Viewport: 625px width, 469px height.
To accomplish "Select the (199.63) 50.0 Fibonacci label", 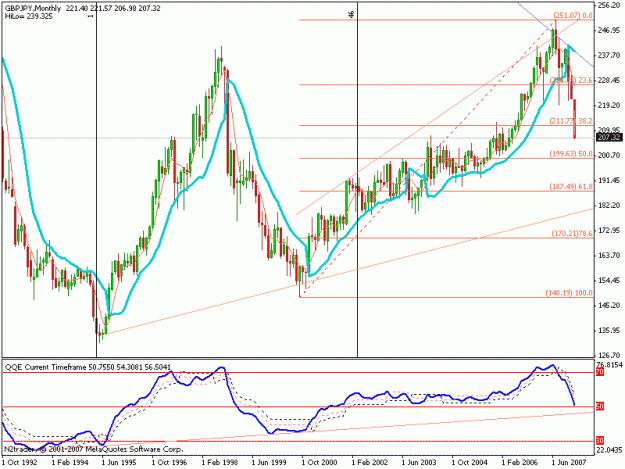I will [x=571, y=154].
